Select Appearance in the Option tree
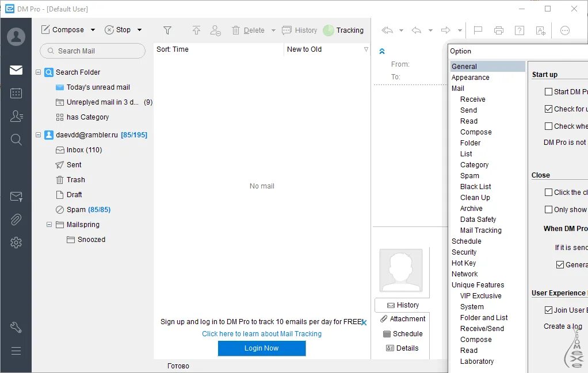 pyautogui.click(x=470, y=78)
